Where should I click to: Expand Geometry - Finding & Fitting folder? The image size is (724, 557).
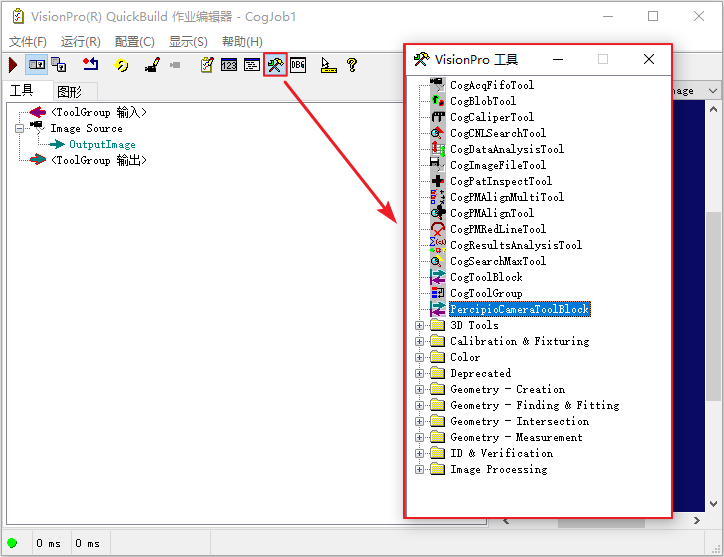click(x=419, y=406)
